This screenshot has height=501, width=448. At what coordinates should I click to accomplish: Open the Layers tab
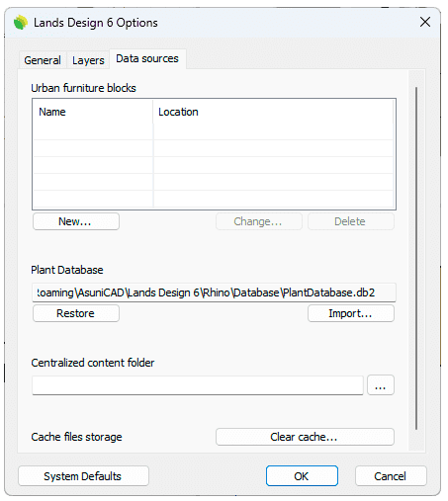point(88,60)
